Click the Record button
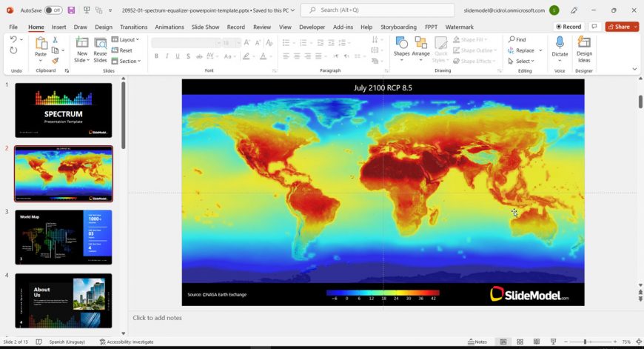This screenshot has height=349, width=644. [x=568, y=27]
